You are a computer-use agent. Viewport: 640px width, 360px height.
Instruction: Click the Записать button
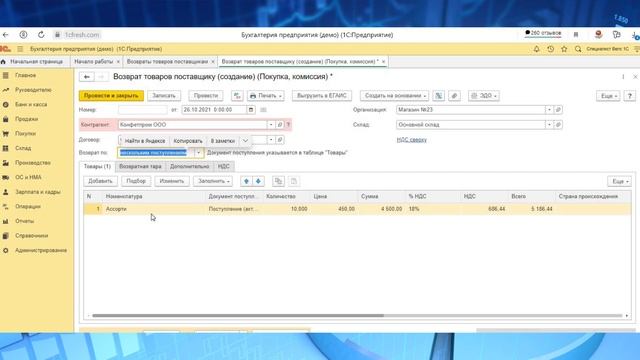(x=164, y=96)
